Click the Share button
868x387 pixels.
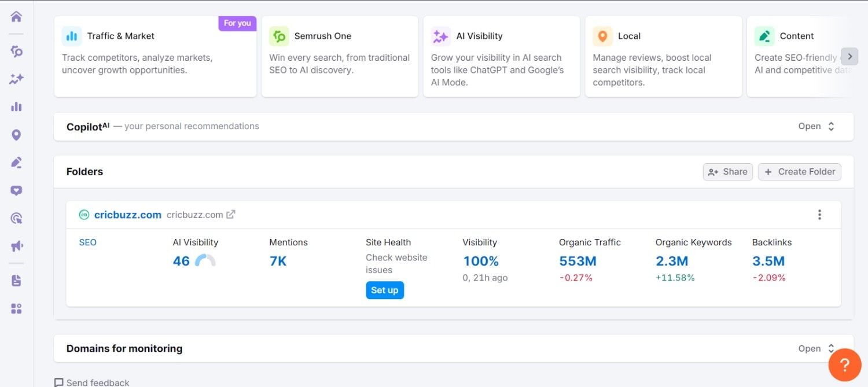(727, 171)
